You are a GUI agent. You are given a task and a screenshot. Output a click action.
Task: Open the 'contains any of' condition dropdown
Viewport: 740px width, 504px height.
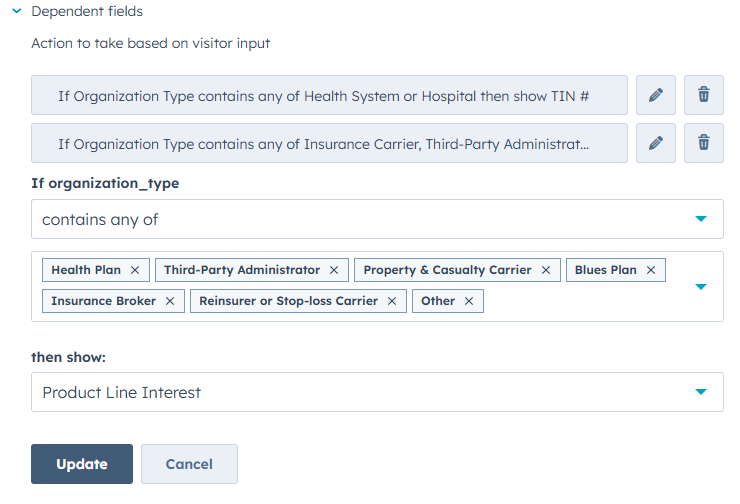tap(377, 219)
